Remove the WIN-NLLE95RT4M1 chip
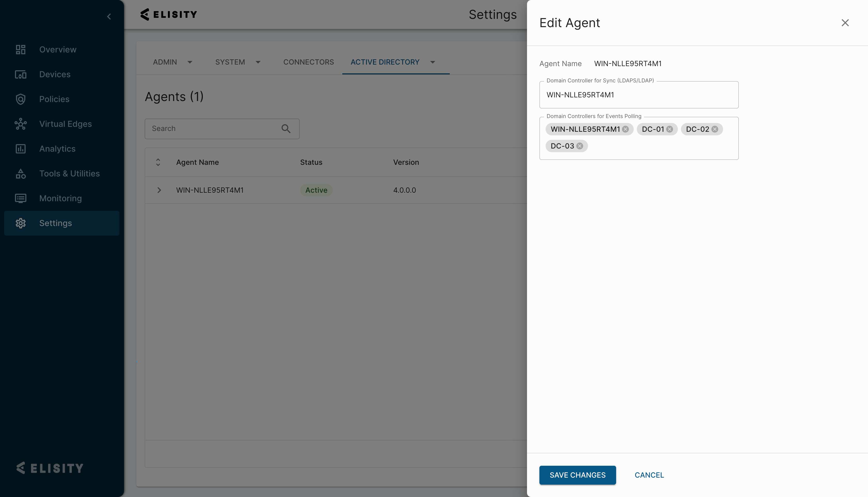The image size is (868, 497). [x=625, y=129]
